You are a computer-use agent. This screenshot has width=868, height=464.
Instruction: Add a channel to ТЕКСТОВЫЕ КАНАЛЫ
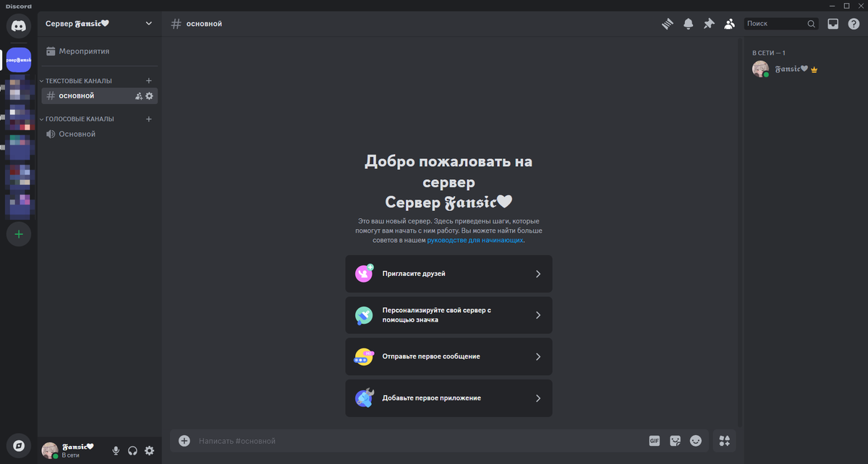(149, 81)
